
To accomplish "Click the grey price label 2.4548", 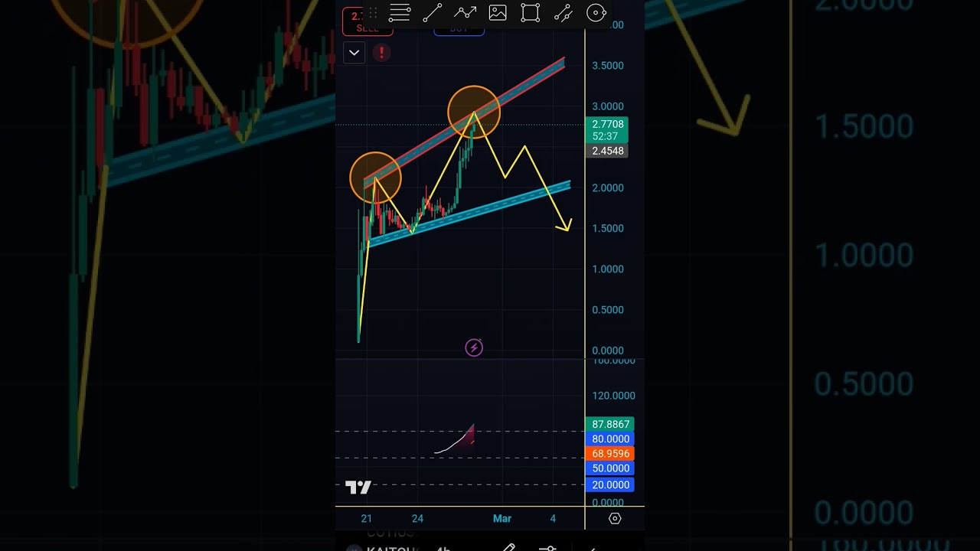I will click(608, 151).
